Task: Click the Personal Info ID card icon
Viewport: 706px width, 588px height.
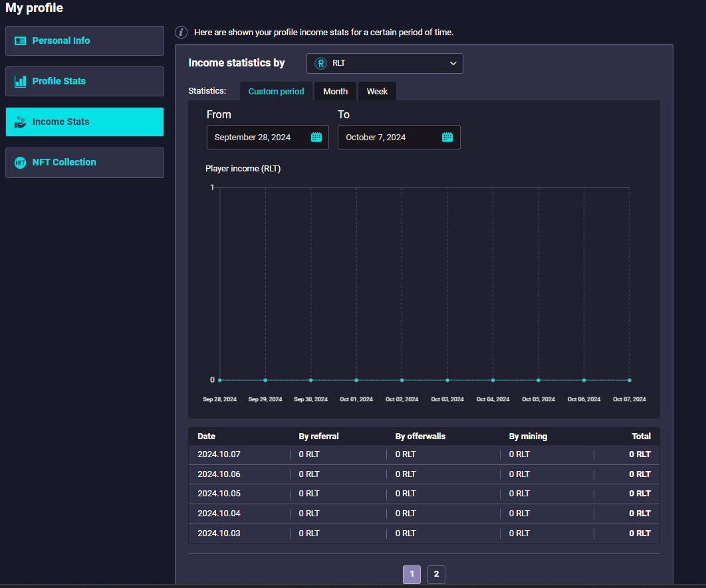Action: coord(20,41)
